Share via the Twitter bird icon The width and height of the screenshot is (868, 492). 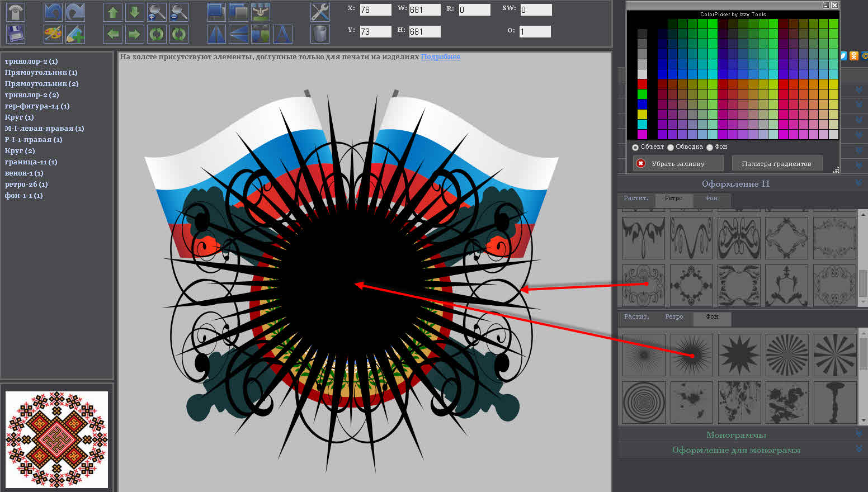point(843,56)
